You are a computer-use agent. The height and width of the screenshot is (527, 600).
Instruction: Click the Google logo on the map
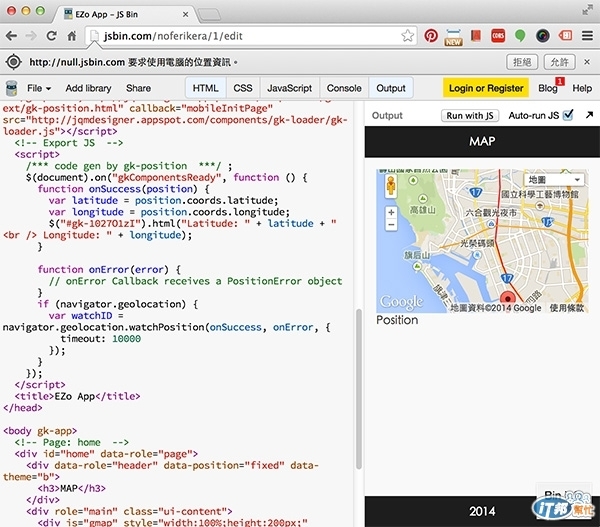click(x=401, y=302)
